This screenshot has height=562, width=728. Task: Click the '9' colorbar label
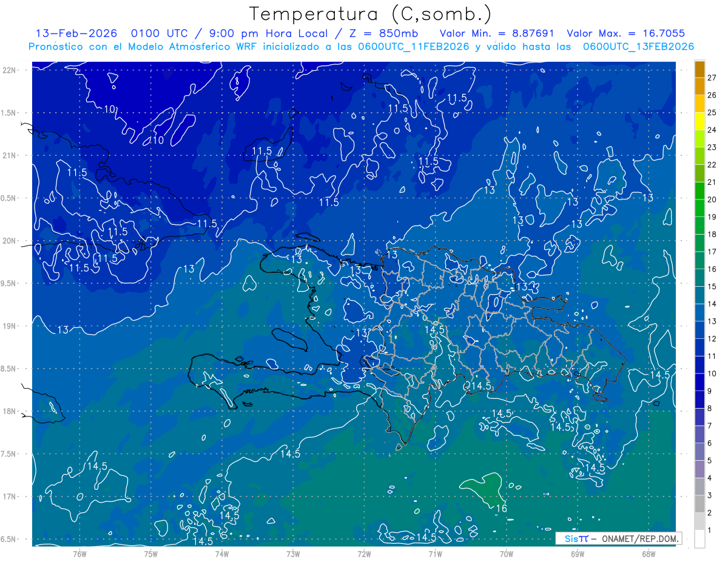click(710, 391)
